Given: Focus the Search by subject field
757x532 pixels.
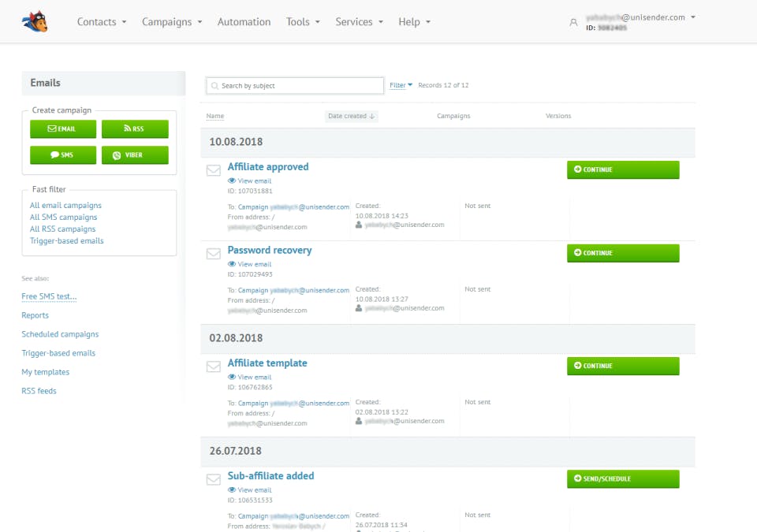Looking at the screenshot, I should [x=295, y=85].
